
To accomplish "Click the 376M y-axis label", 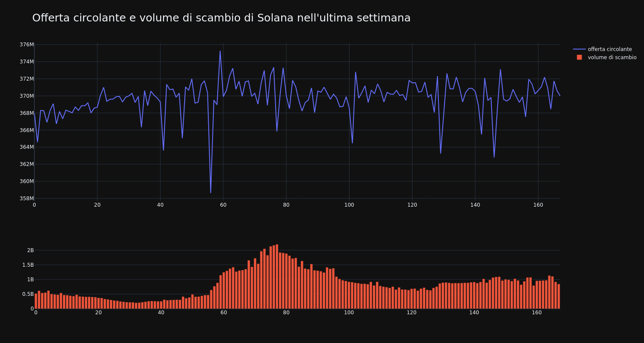I will pyautogui.click(x=27, y=45).
